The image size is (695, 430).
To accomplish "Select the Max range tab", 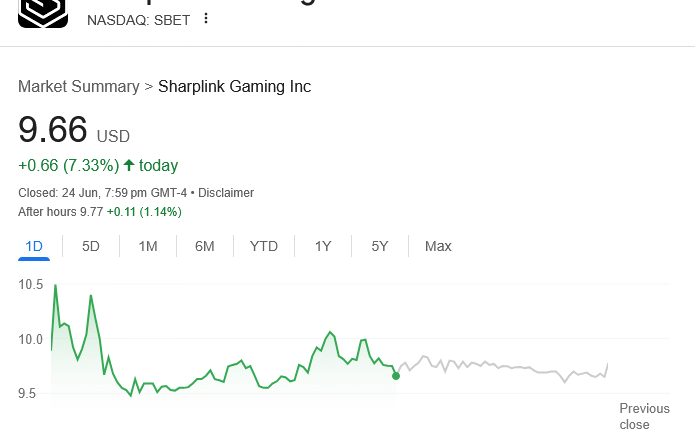I will 438,246.
